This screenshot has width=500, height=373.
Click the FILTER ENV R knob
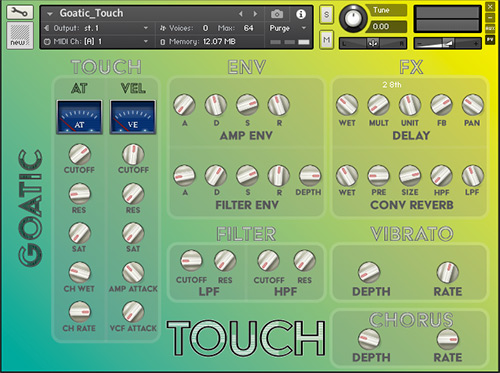coord(279,175)
